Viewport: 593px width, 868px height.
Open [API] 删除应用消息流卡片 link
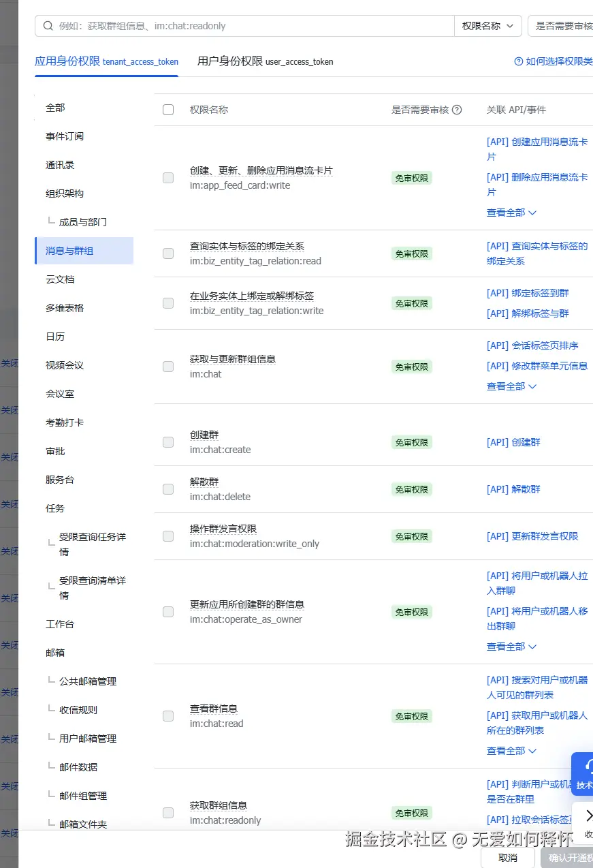[x=537, y=185]
